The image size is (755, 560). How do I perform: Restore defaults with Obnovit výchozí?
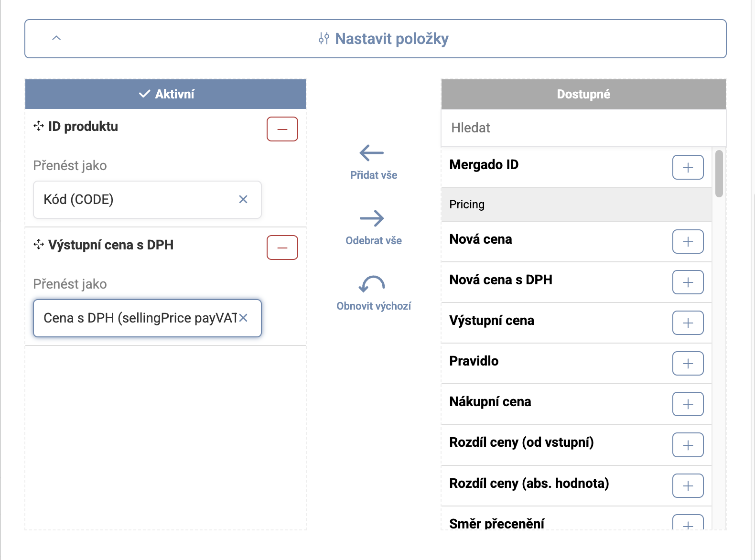pyautogui.click(x=373, y=293)
